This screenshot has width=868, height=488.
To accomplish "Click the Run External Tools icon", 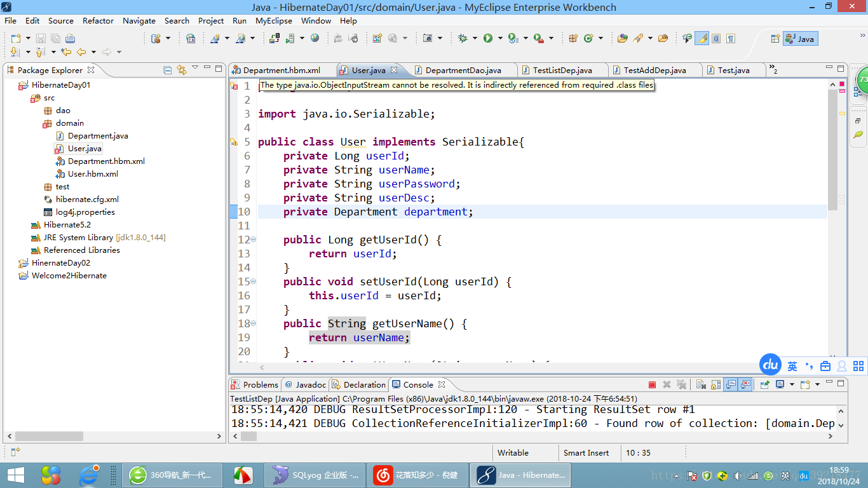I will point(539,38).
